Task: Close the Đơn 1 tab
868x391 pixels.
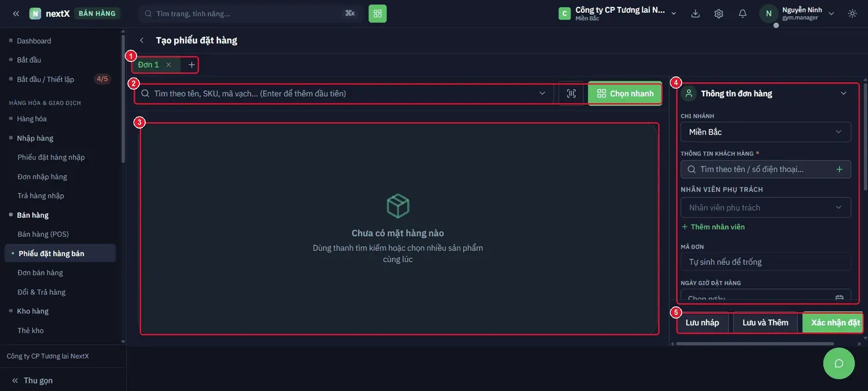Action: coord(168,65)
